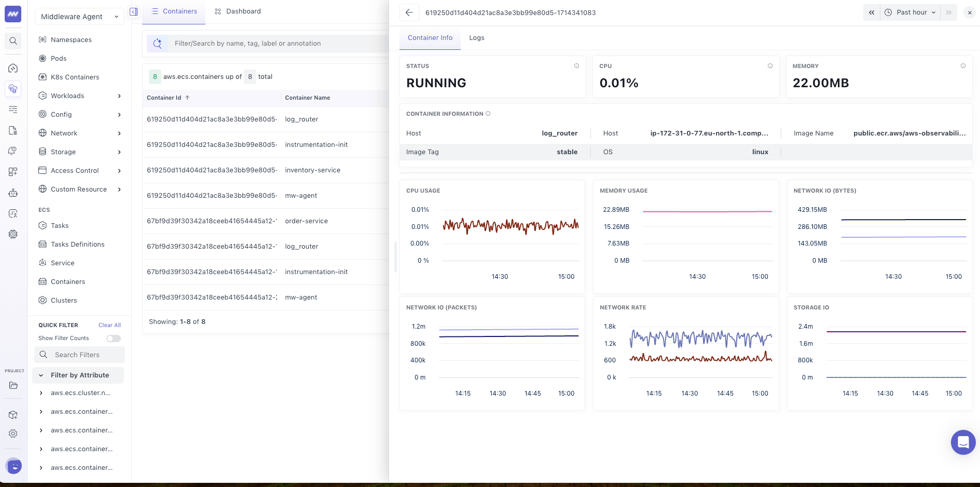Click the back arrow in container detail panel

pyautogui.click(x=409, y=12)
